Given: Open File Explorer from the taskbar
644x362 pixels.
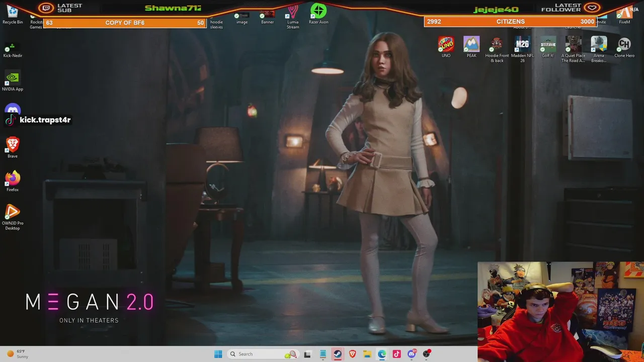Looking at the screenshot, I should pyautogui.click(x=367, y=354).
